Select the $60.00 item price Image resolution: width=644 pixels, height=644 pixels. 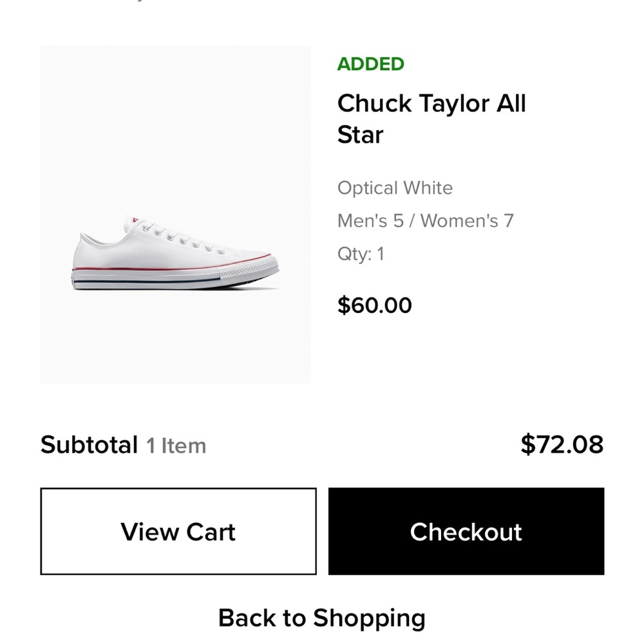(x=374, y=305)
